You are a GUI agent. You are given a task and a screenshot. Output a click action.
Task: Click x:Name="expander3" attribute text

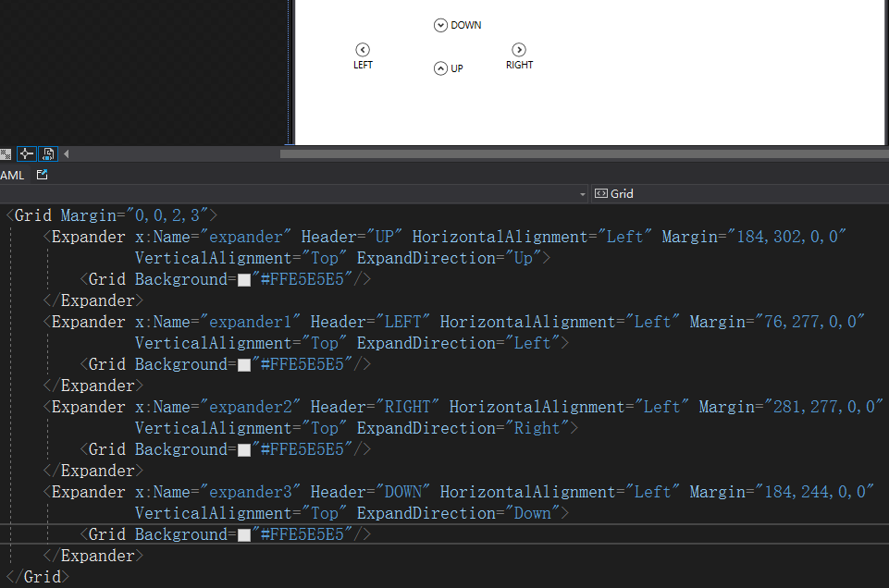click(x=217, y=492)
